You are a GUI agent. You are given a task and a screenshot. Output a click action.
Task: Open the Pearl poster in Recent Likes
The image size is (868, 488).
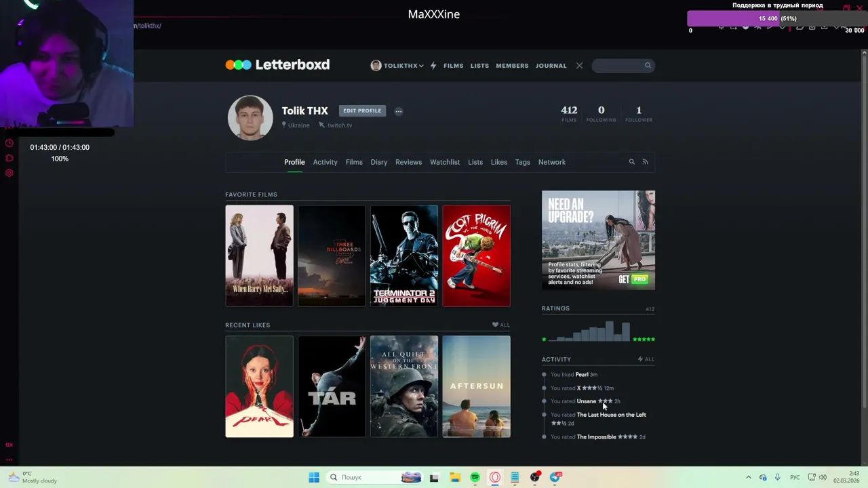(259, 386)
